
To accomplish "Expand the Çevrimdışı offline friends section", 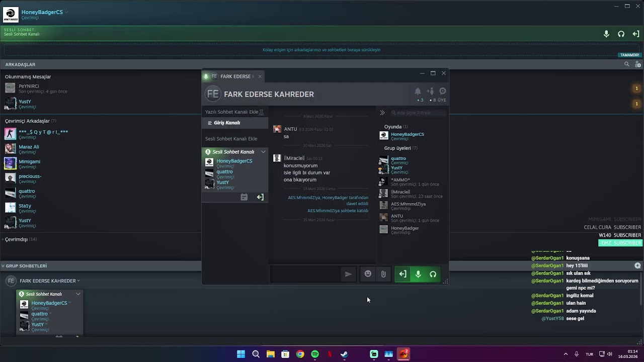I will 19,239.
